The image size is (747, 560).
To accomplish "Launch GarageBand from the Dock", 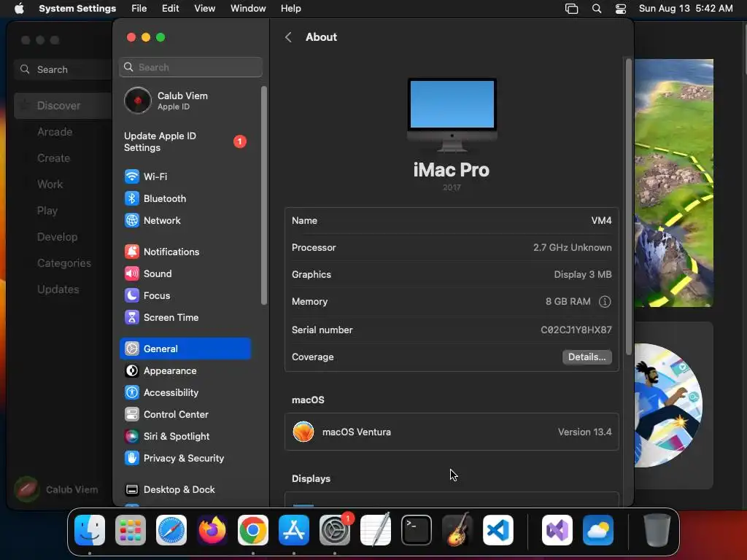I will click(457, 530).
